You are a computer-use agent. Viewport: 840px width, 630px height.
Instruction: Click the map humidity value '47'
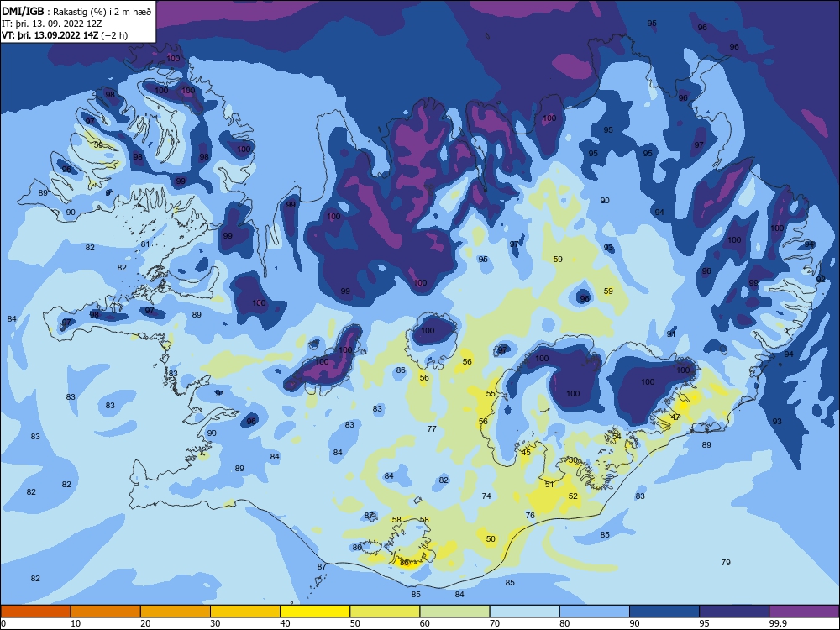click(x=675, y=417)
